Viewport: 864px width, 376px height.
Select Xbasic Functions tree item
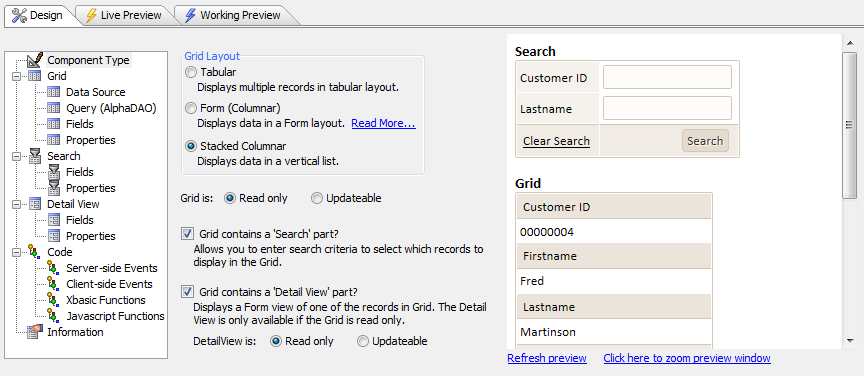click(106, 300)
